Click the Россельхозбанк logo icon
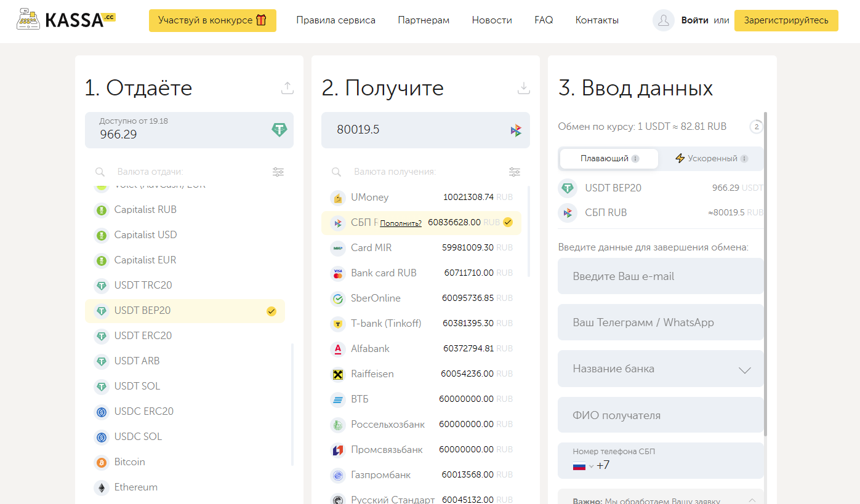Viewport: 860px width, 504px height. point(337,425)
